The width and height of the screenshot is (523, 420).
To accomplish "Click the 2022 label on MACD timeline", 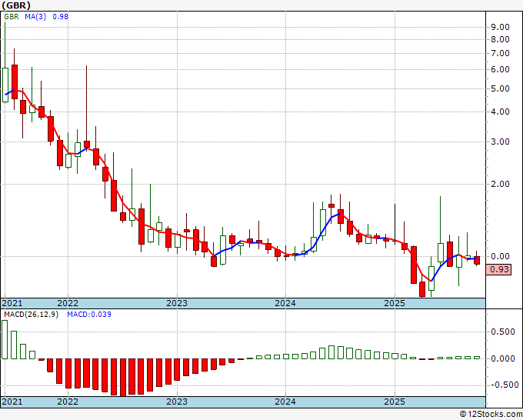I will tap(68, 402).
